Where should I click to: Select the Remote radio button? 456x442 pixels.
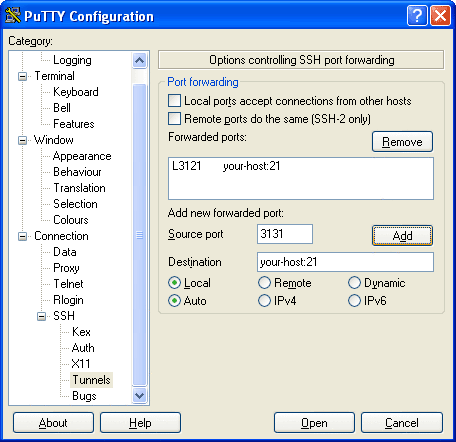coord(264,283)
